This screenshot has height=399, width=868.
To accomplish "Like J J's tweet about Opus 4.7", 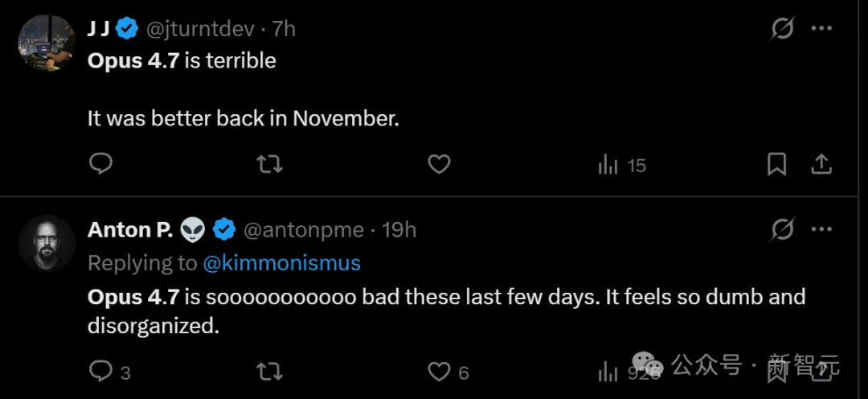I will tap(439, 164).
